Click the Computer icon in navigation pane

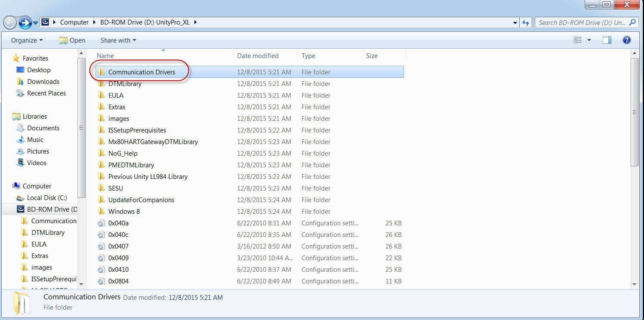click(x=16, y=186)
